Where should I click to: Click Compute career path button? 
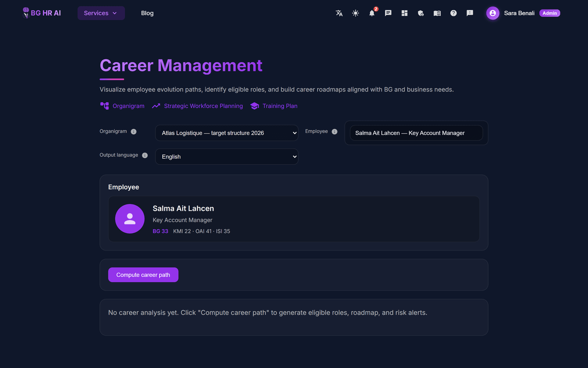click(143, 275)
